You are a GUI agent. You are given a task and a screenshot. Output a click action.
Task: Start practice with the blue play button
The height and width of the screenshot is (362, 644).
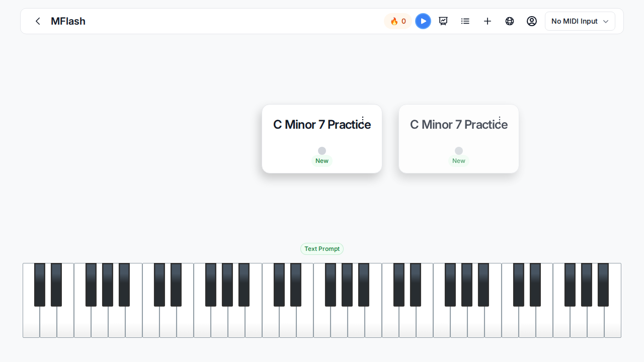(423, 21)
